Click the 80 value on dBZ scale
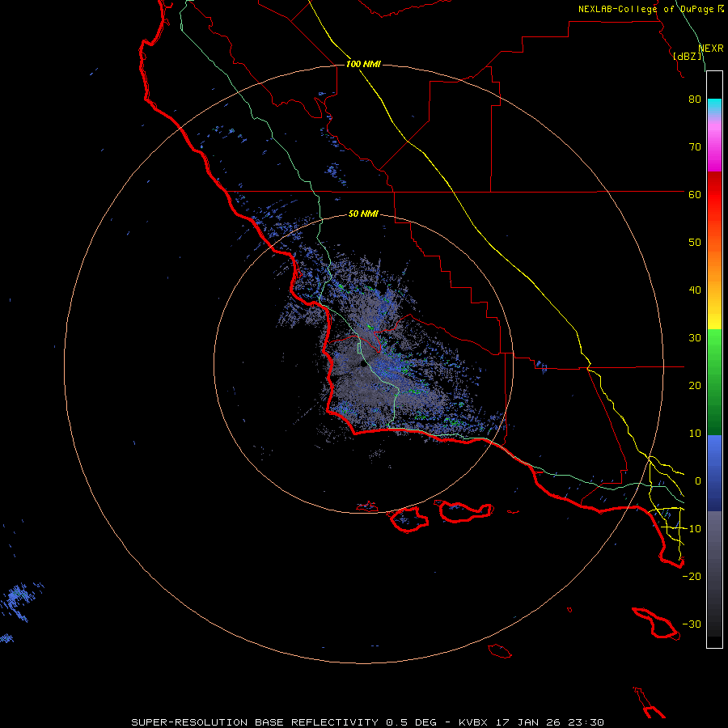The width and height of the screenshot is (728, 728). tap(695, 99)
